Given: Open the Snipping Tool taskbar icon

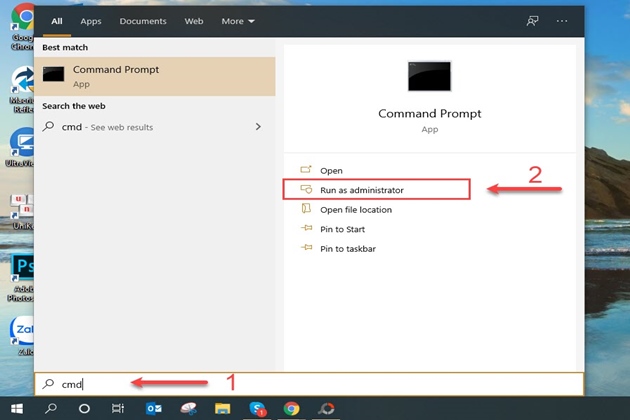Looking at the screenshot, I should pos(188,408).
